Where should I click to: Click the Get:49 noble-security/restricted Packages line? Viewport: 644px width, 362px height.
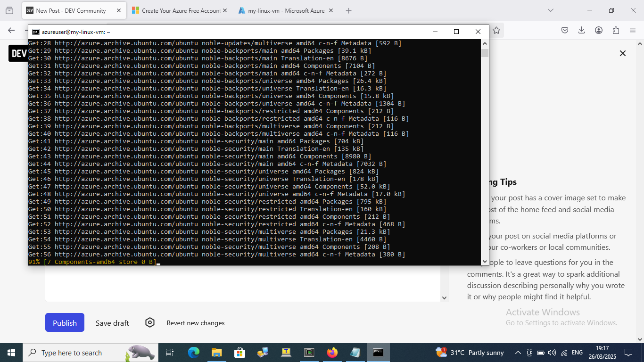[207, 201]
